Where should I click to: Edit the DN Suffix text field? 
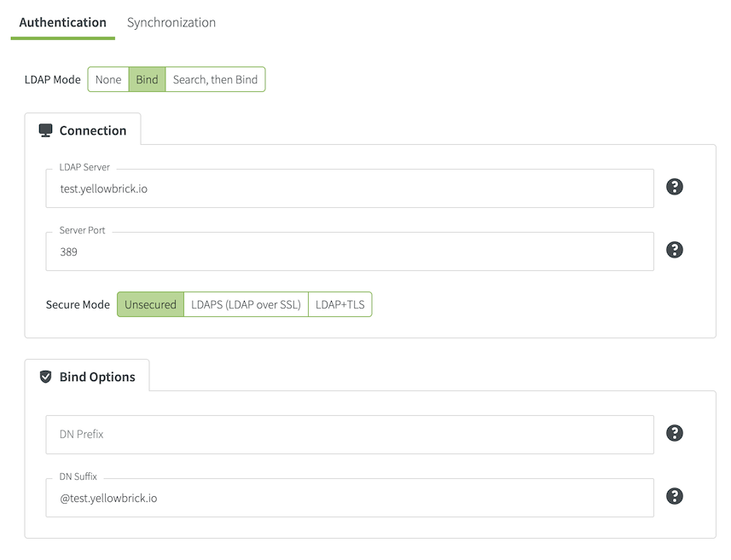tap(350, 498)
